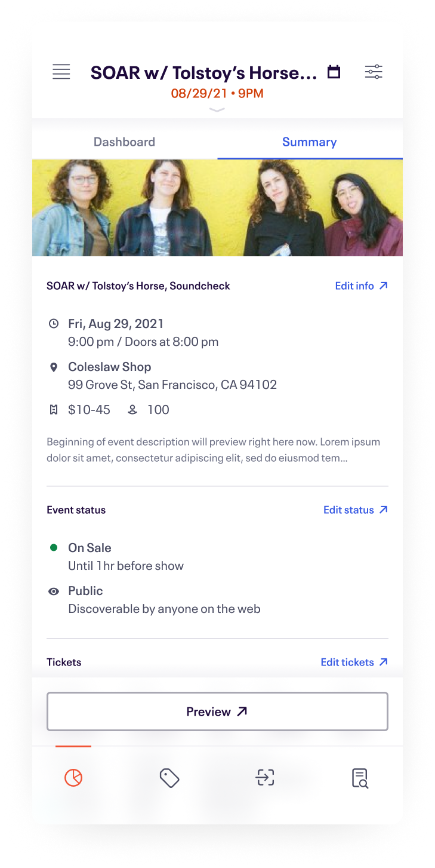This screenshot has height=868, width=435.
Task: Click the calendar icon in header
Action: point(334,72)
